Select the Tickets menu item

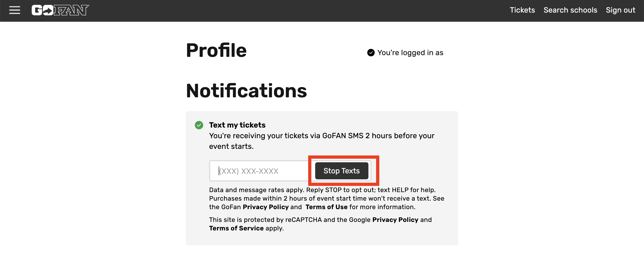click(522, 10)
